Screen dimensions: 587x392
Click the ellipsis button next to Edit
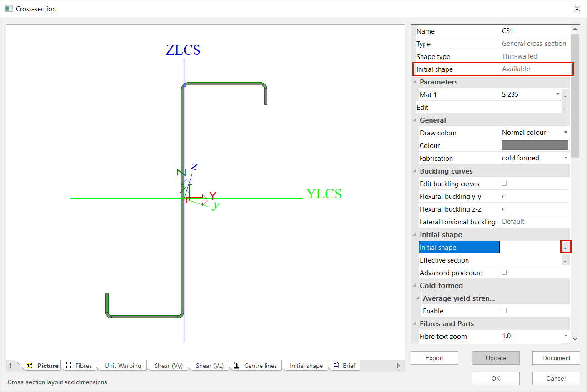coord(565,108)
